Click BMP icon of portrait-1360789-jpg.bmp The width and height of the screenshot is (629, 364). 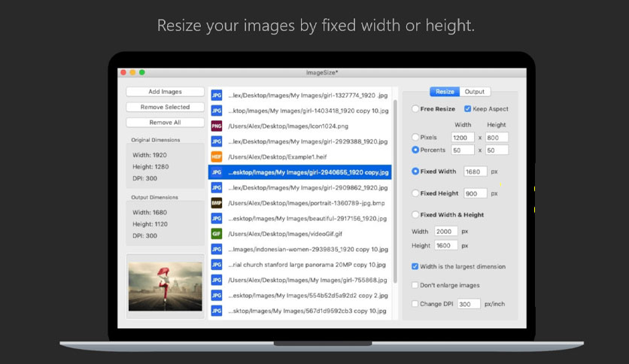click(217, 203)
